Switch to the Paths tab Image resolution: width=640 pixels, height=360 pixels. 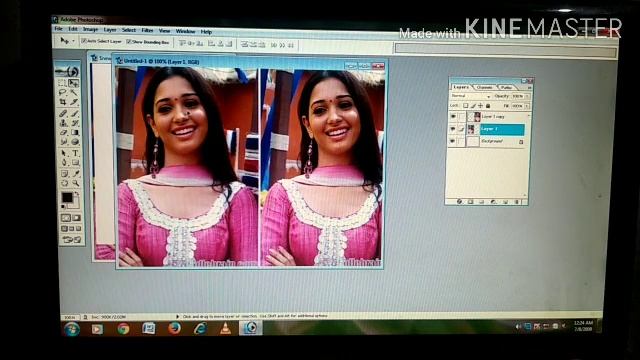pyautogui.click(x=507, y=87)
